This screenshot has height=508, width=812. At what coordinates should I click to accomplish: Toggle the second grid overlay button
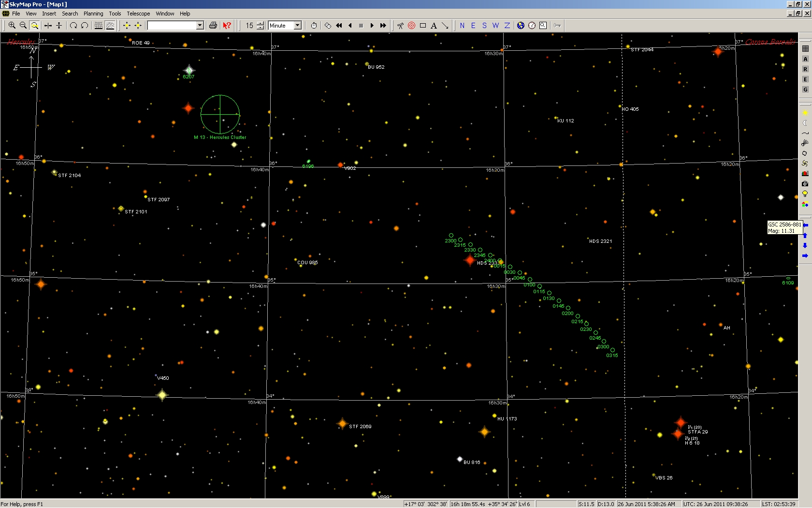110,26
